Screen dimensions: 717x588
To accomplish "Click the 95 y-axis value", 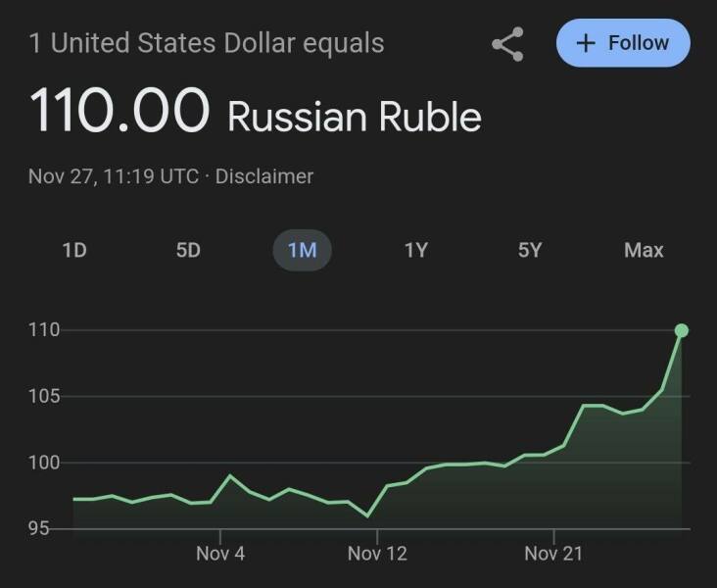I will (x=39, y=529).
